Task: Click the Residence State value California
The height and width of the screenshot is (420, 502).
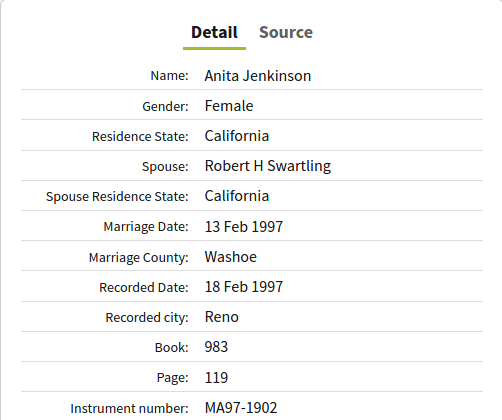Action: [x=237, y=136]
